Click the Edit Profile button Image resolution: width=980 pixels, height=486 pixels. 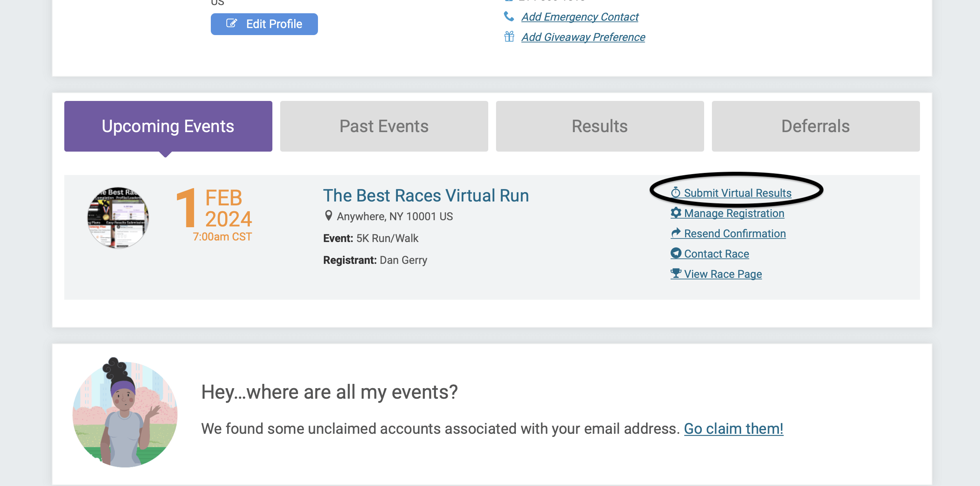point(264,24)
